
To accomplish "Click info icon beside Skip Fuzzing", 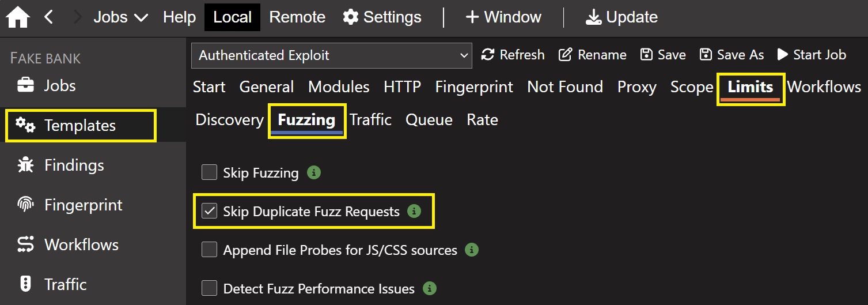I will [313, 172].
